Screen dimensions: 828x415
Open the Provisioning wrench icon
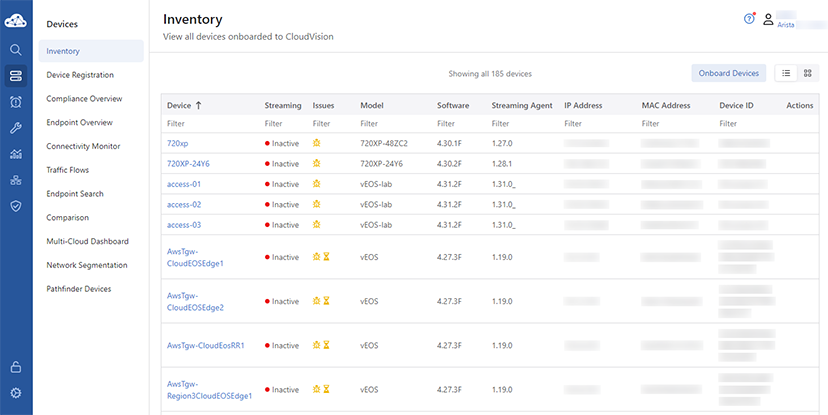[x=16, y=128]
